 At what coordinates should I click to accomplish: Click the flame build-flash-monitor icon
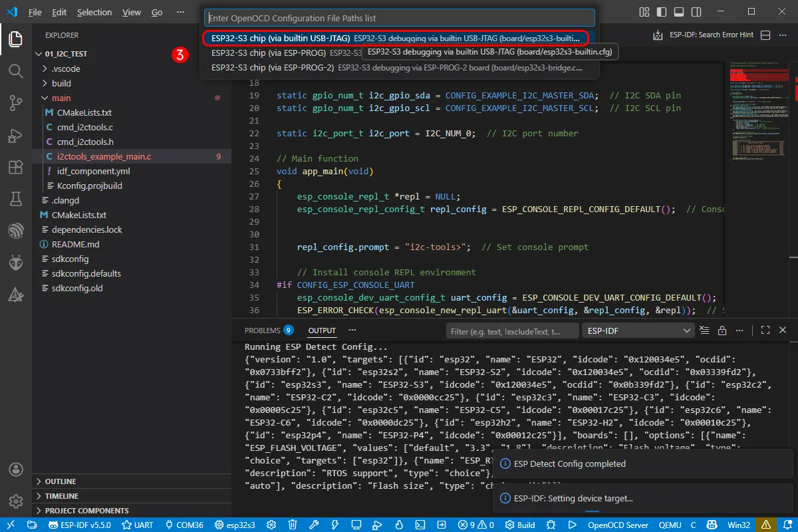point(399,525)
